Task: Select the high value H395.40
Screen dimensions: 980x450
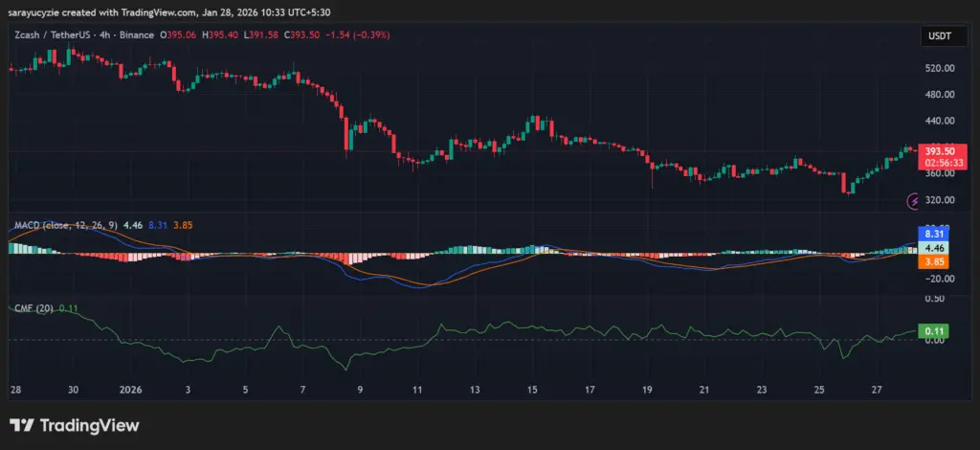Action: (x=219, y=35)
